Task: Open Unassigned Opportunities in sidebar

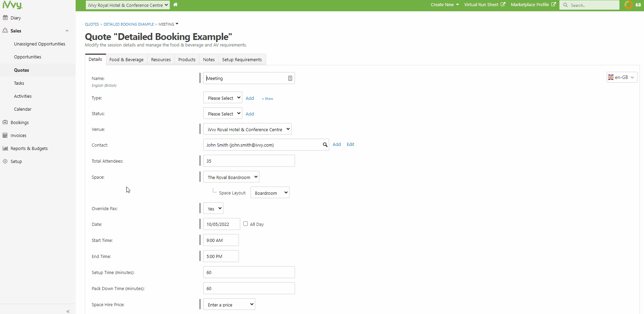Action: [x=39, y=44]
